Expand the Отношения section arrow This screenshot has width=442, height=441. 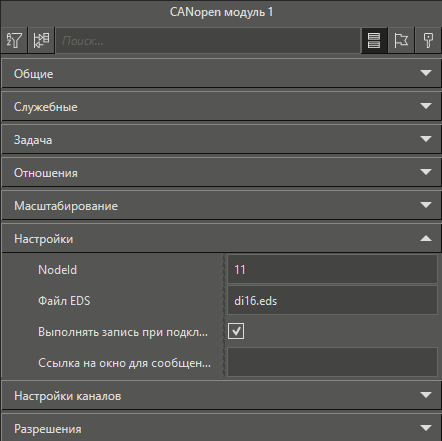[x=426, y=172]
